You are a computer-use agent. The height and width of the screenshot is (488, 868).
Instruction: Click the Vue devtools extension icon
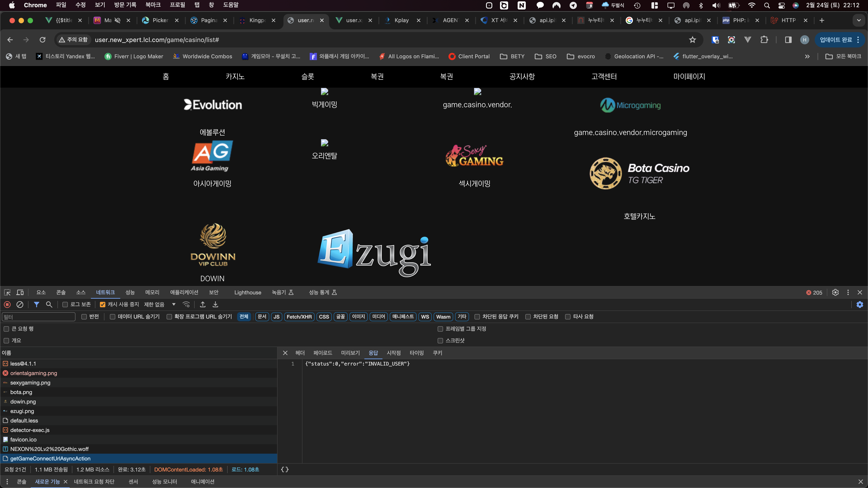[x=748, y=40]
